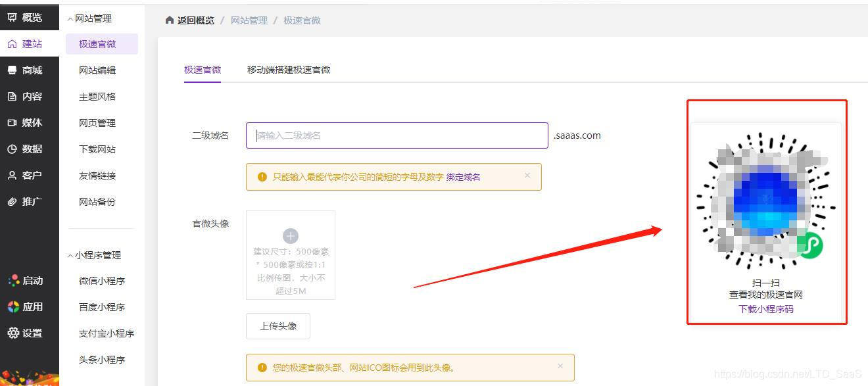Open 网站编辑 in the submenu
The height and width of the screenshot is (386, 868).
point(97,70)
